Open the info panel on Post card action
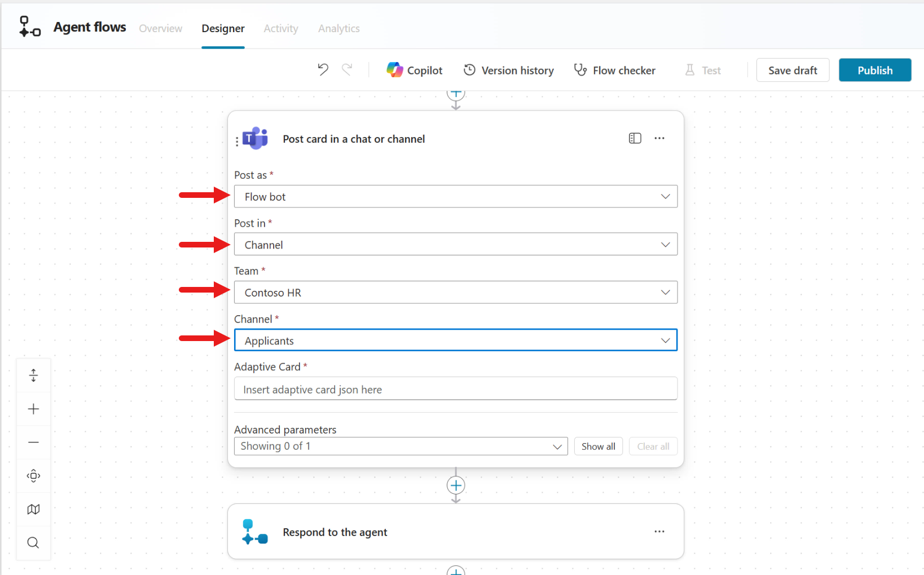 point(635,138)
